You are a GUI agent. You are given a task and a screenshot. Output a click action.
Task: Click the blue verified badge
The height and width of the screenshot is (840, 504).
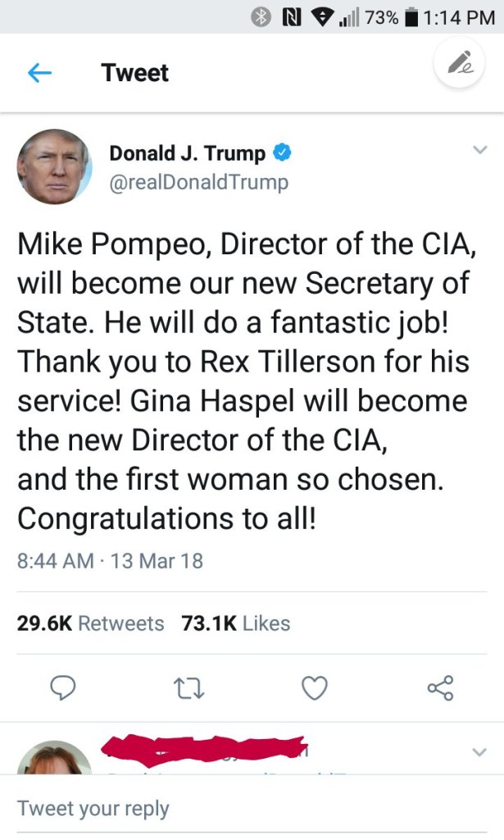click(x=283, y=153)
